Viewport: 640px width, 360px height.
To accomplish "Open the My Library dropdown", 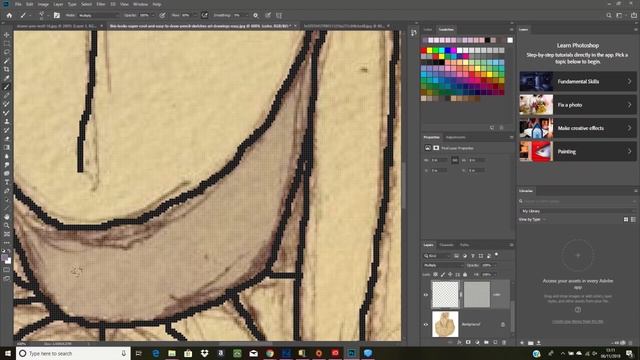I will pos(578,211).
